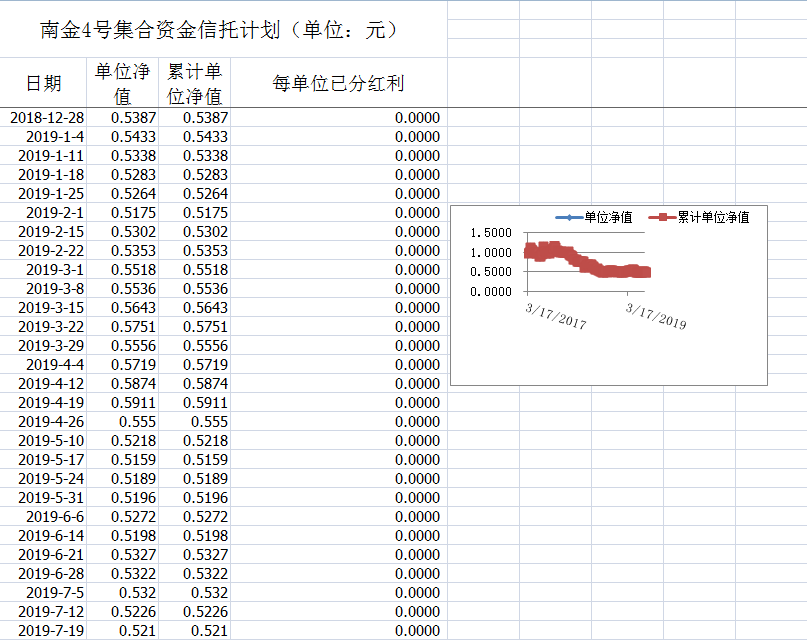Select dividend cell 0.0000 in 2018-12-28 row

(x=339, y=117)
